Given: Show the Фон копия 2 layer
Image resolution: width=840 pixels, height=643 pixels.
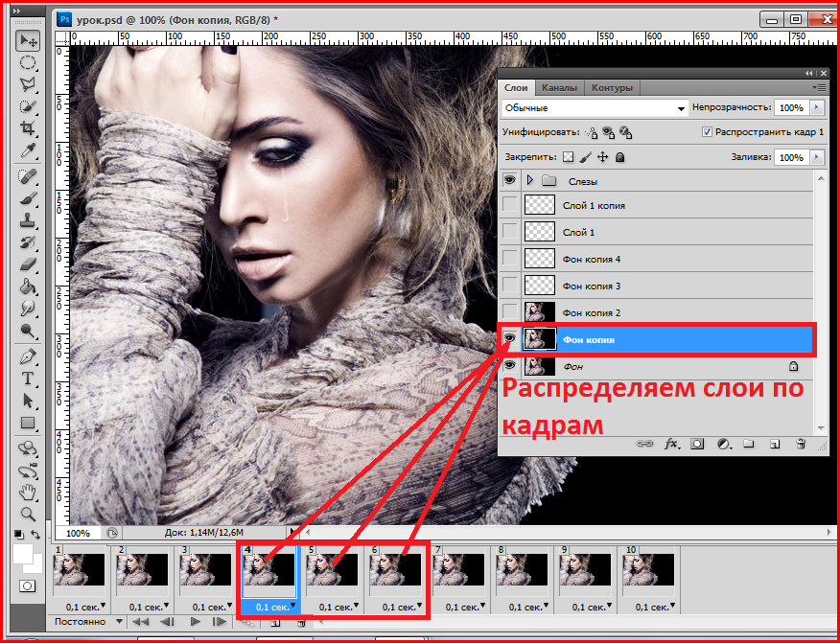Looking at the screenshot, I should 510,311.
